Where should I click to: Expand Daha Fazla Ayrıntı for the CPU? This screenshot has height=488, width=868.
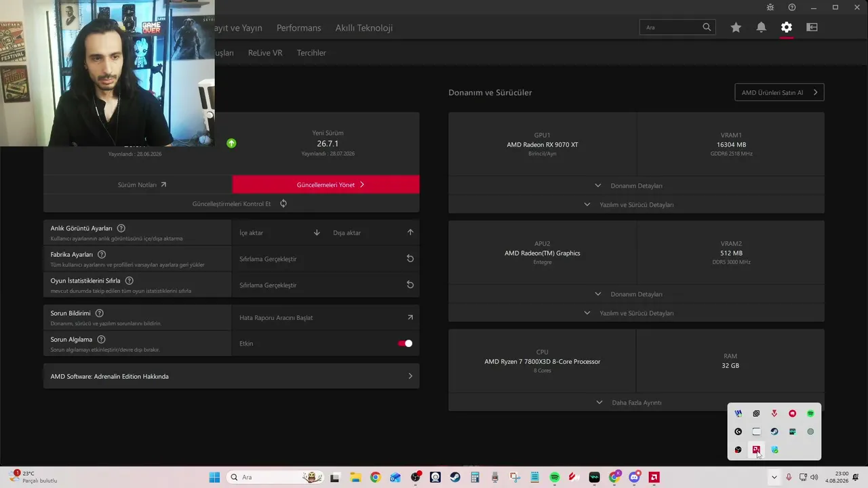point(636,403)
